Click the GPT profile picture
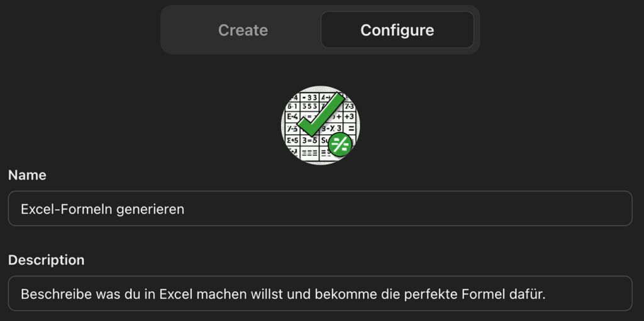 320,125
